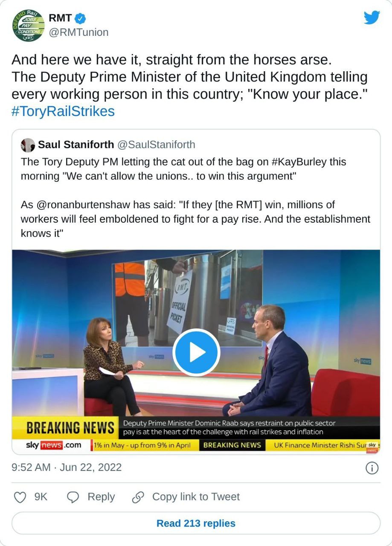Click the Copy link to Tweet text

(196, 497)
